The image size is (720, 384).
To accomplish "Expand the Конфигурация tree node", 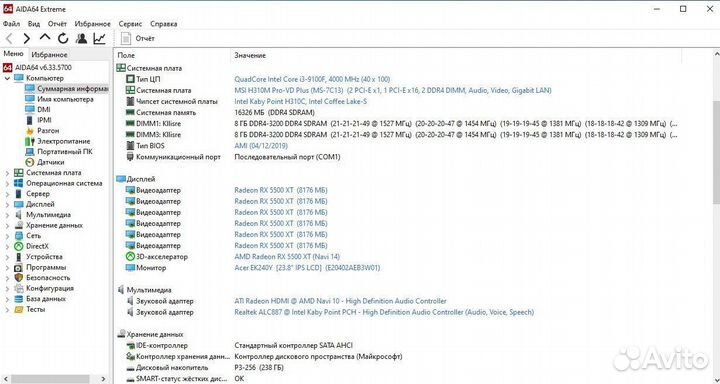I will (x=7, y=289).
